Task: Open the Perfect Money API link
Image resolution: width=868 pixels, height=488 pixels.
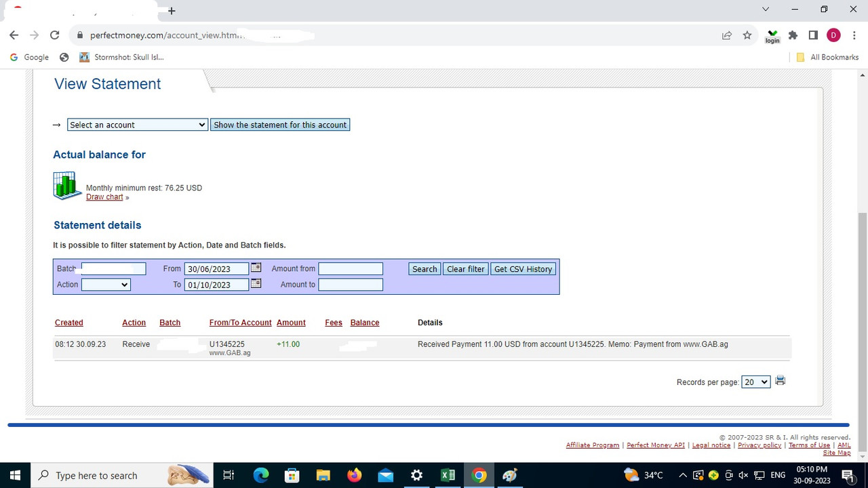Action: click(656, 445)
